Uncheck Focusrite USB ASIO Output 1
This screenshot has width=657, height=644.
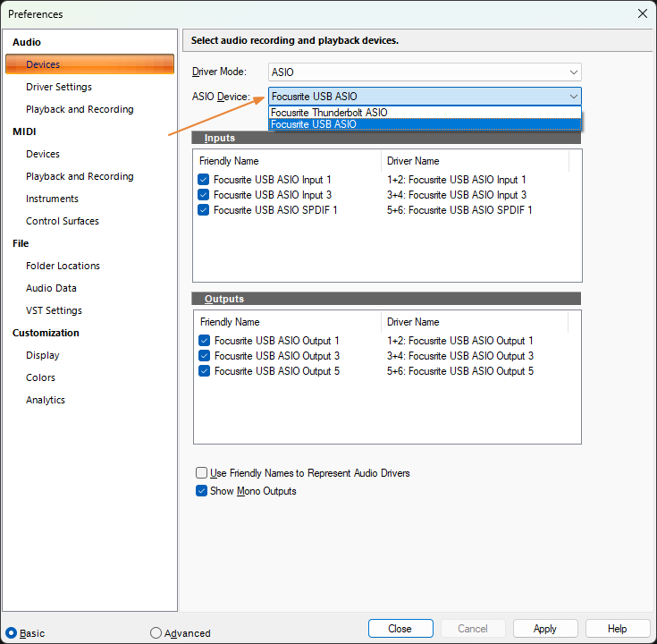coord(204,341)
